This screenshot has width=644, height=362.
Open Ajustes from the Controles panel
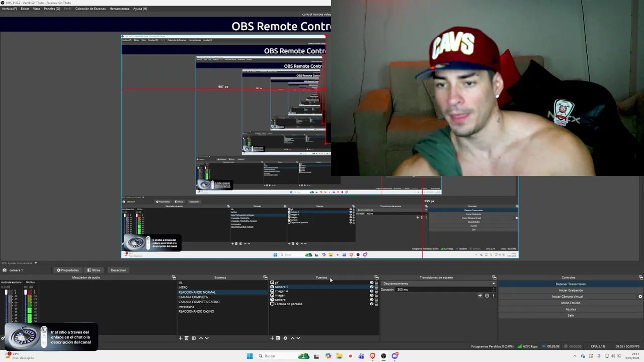(571, 309)
